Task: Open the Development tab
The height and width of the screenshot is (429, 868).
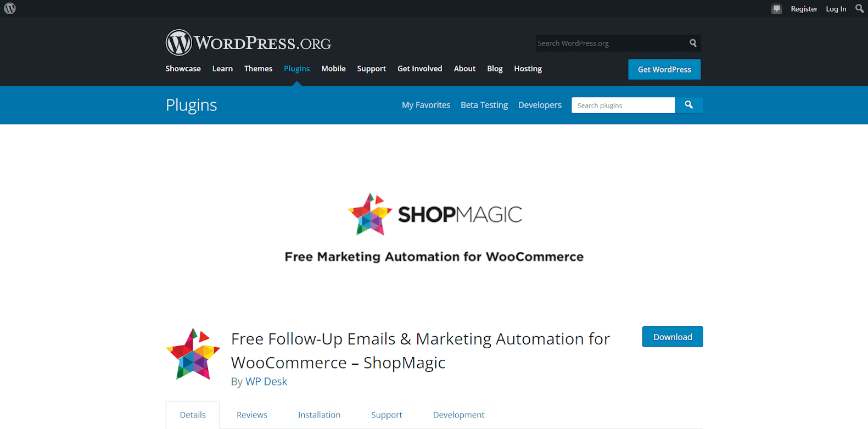Action: (x=458, y=415)
